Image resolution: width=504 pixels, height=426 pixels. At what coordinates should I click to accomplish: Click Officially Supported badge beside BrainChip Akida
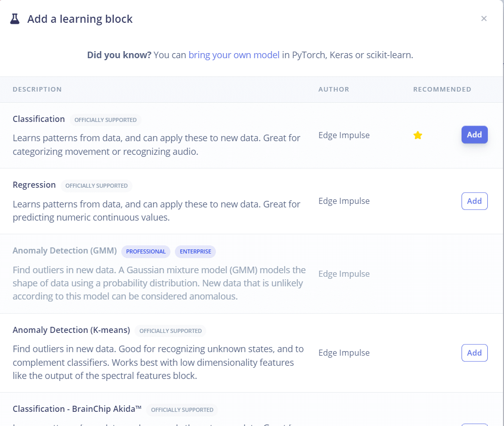pyautogui.click(x=182, y=410)
